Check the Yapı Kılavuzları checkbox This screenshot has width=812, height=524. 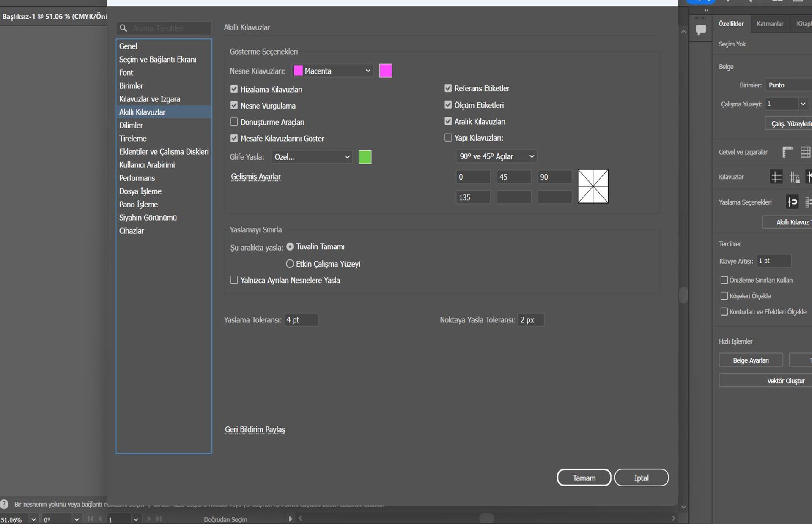tap(448, 138)
